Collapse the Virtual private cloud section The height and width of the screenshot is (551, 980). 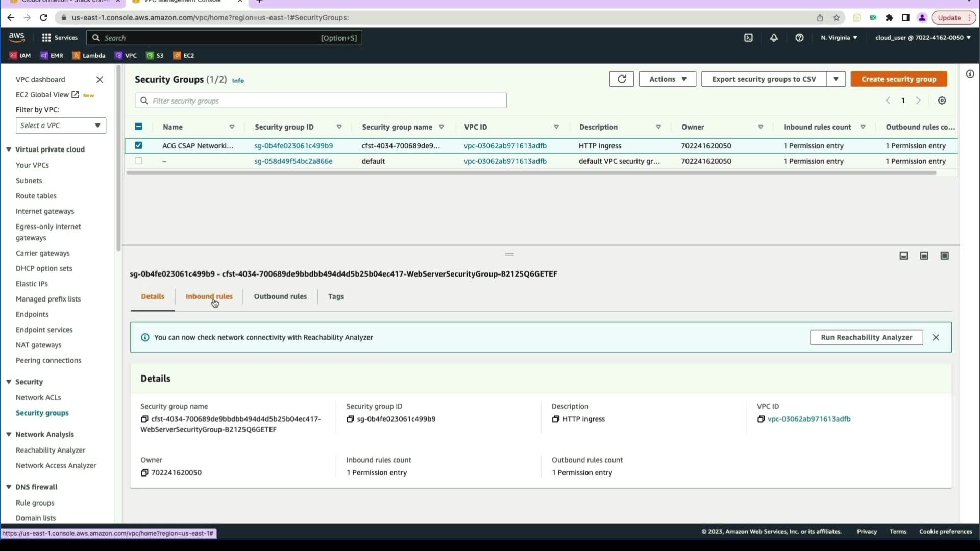pos(9,149)
